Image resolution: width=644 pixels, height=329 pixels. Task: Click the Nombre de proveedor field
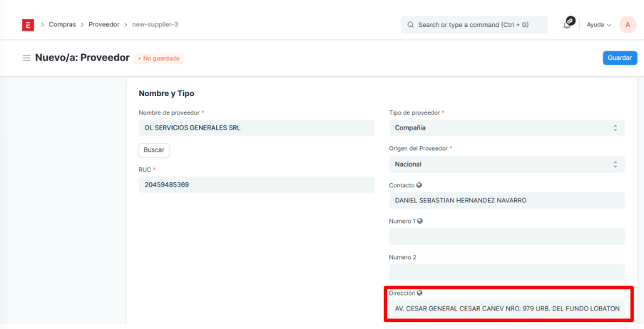(256, 128)
